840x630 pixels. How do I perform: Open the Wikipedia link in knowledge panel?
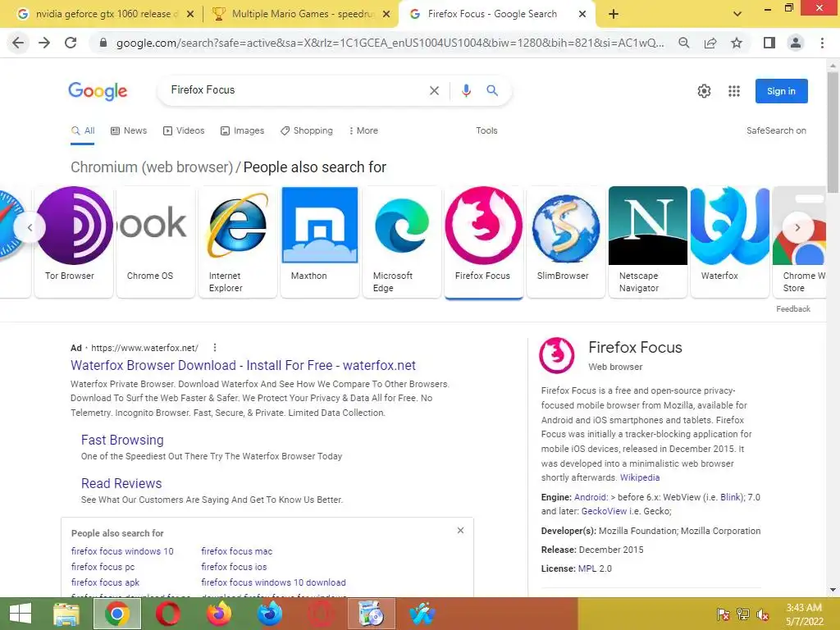coord(640,477)
